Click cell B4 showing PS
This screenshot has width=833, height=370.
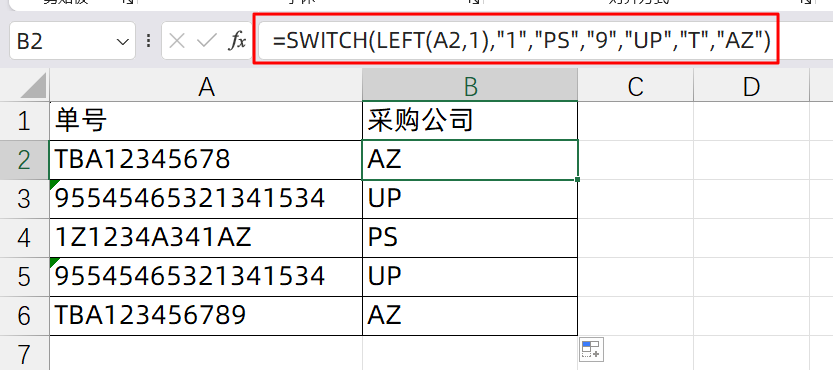tap(470, 238)
